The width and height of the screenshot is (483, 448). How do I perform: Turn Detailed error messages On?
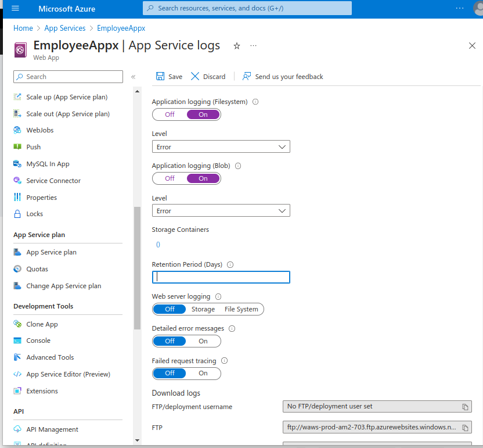203,341
